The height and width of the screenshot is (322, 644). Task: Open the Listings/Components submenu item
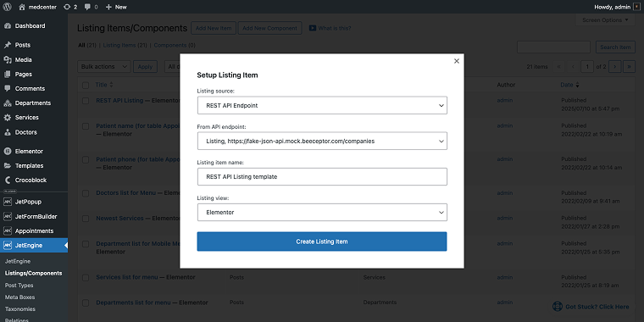click(34, 273)
